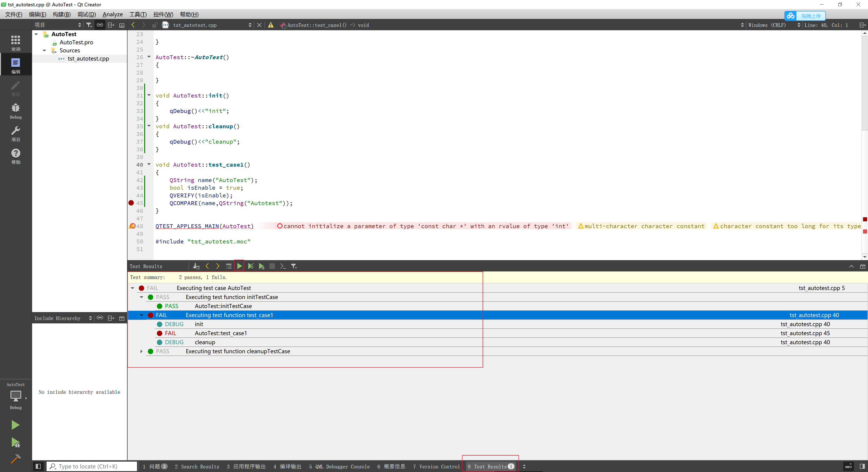Open tst_autotest.cpp 45 failure location link
This screenshot has height=472, width=868.
pyautogui.click(x=805, y=333)
